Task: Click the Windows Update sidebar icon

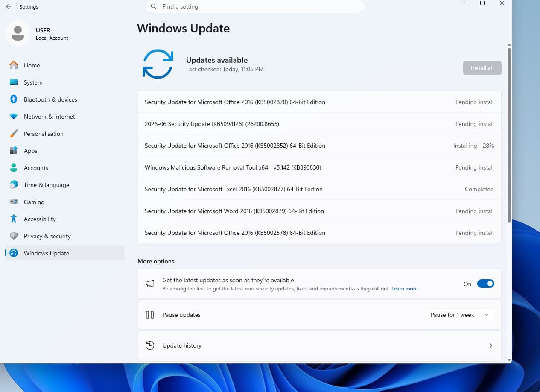Action: 14,253
